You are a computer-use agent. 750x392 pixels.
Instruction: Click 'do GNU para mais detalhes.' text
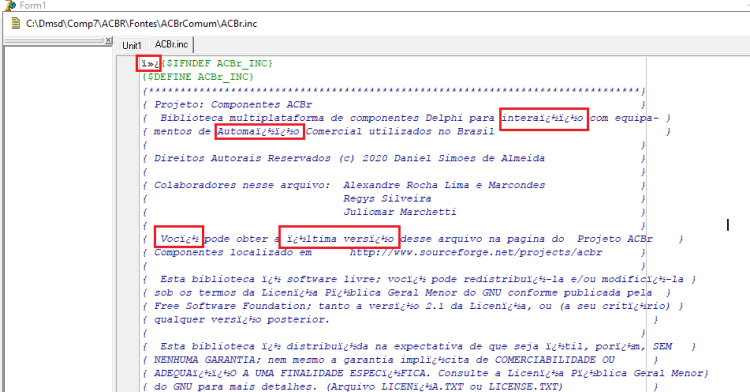(x=235, y=386)
